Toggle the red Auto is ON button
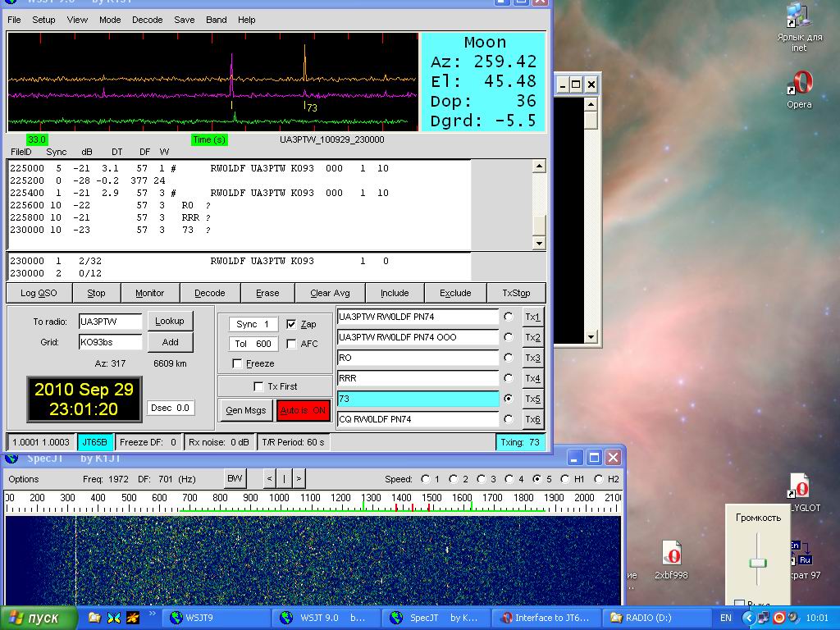The width and height of the screenshot is (840, 630). (x=304, y=410)
